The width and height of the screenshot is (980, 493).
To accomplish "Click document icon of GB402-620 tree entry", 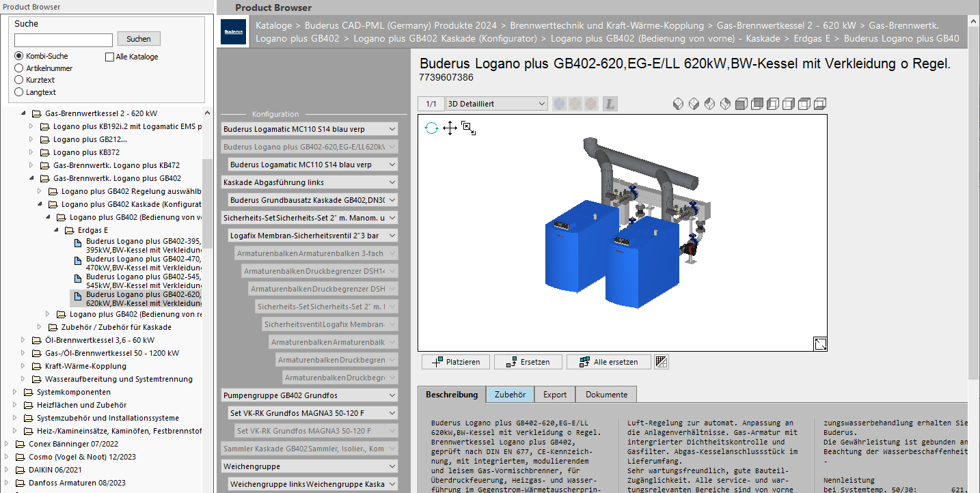I will click(x=78, y=296).
